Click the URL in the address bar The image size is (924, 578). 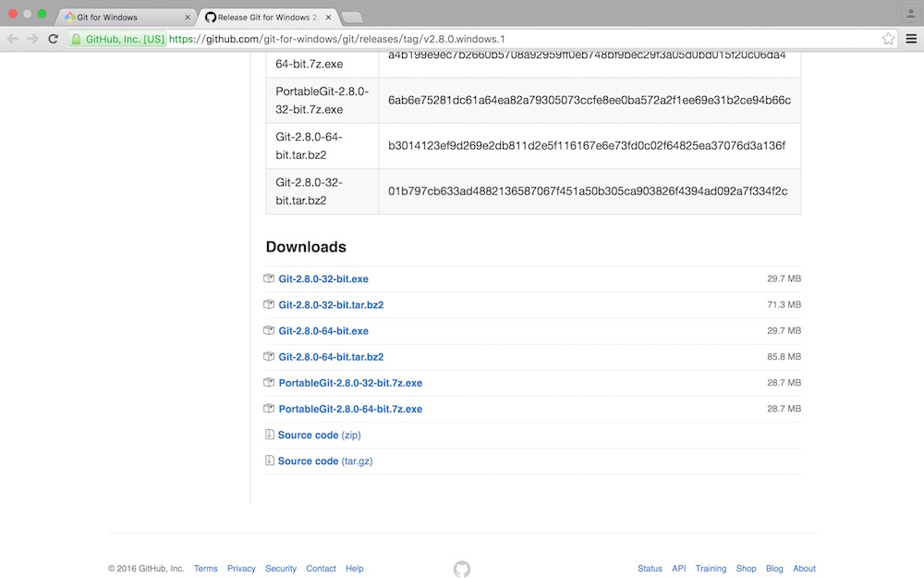click(337, 39)
